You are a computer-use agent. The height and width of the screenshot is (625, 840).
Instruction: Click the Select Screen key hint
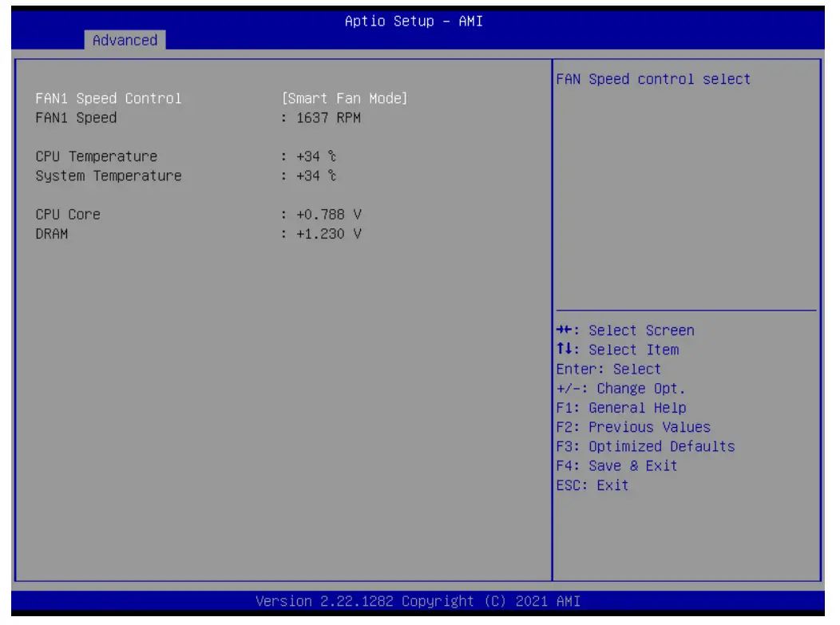click(x=625, y=330)
